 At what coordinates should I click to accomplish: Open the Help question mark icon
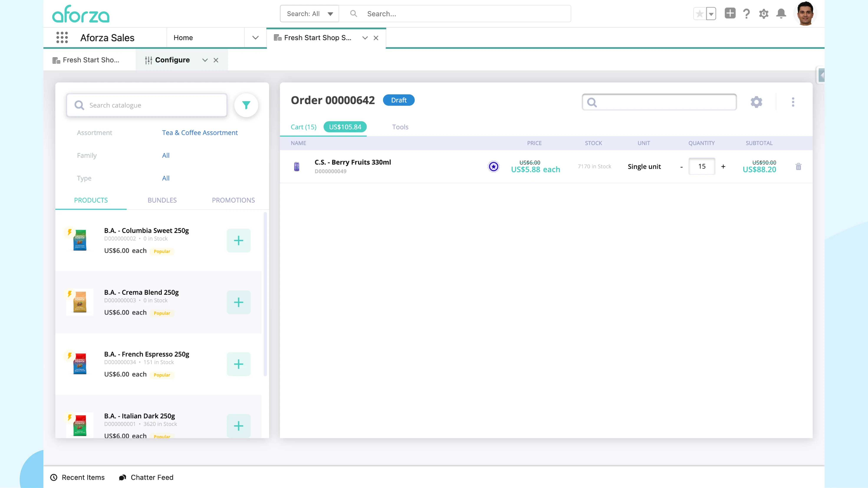click(746, 14)
